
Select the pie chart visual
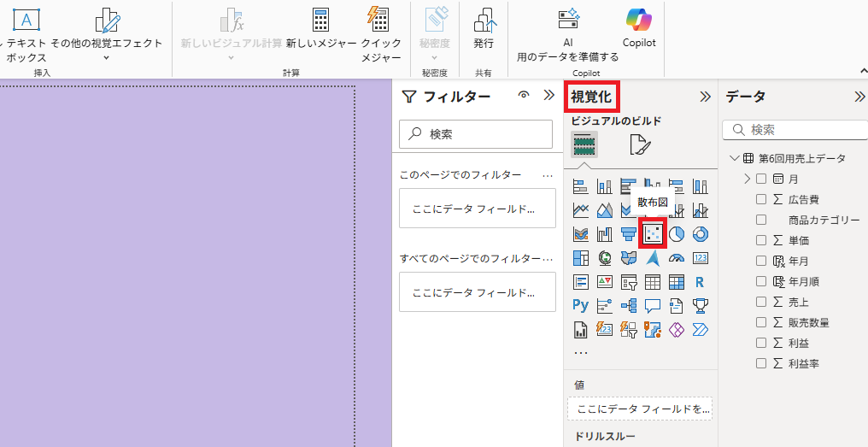point(676,234)
